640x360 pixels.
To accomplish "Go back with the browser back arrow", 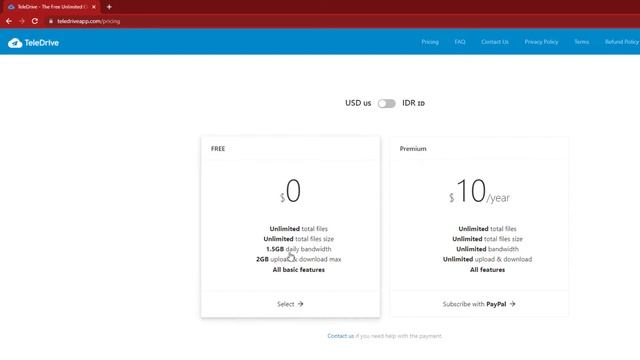I will pyautogui.click(x=9, y=21).
